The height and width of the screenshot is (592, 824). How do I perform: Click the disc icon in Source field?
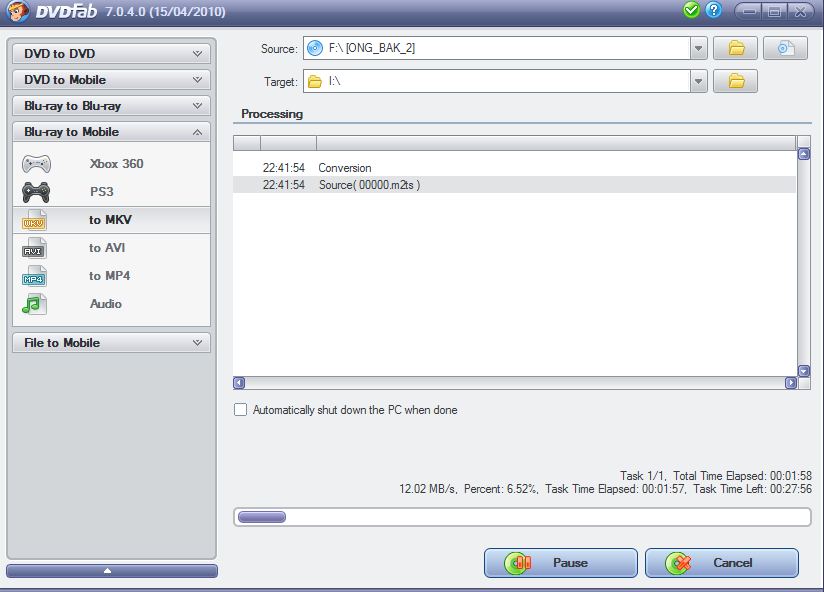pyautogui.click(x=314, y=48)
